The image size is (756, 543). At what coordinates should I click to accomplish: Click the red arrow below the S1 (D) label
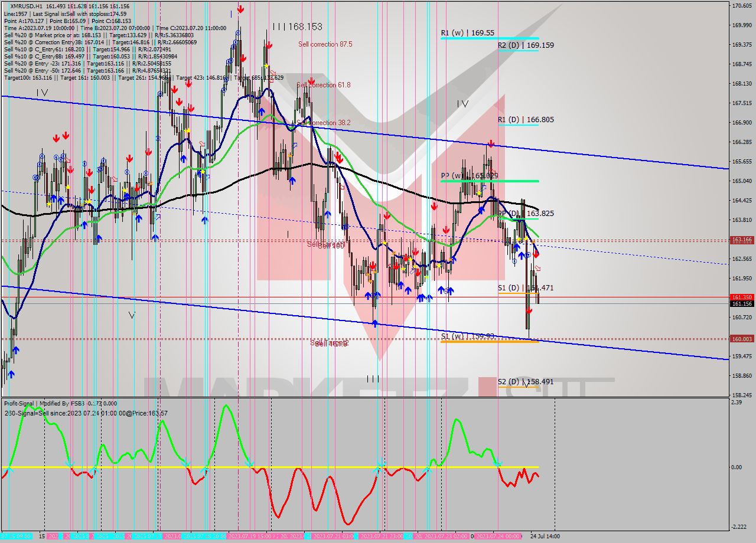click(x=529, y=310)
